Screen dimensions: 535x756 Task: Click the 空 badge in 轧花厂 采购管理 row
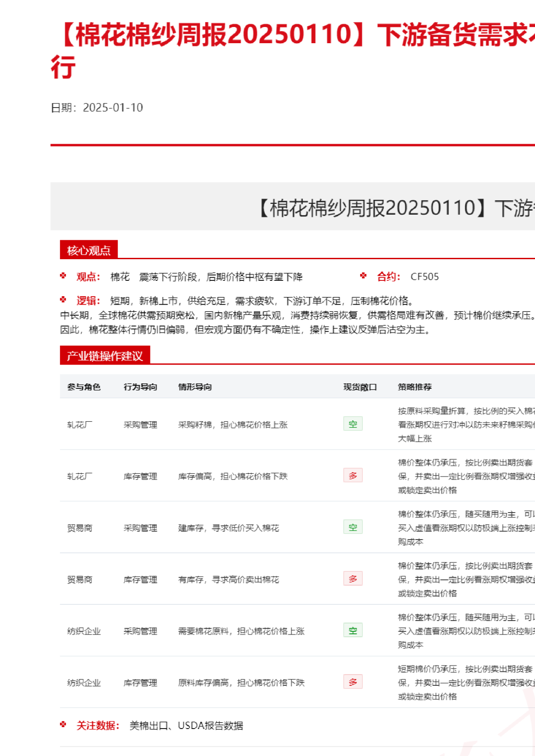coord(353,424)
